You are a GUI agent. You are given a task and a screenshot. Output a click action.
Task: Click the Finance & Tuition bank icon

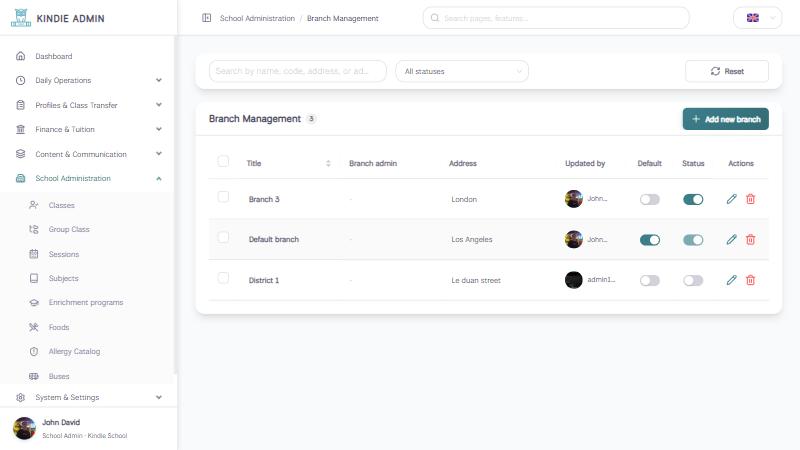coord(20,129)
